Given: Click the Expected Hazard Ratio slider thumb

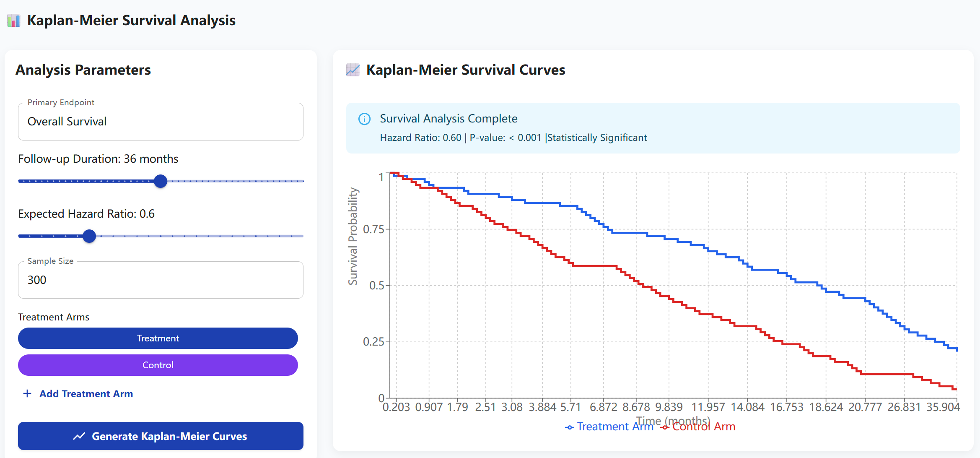Looking at the screenshot, I should [89, 236].
